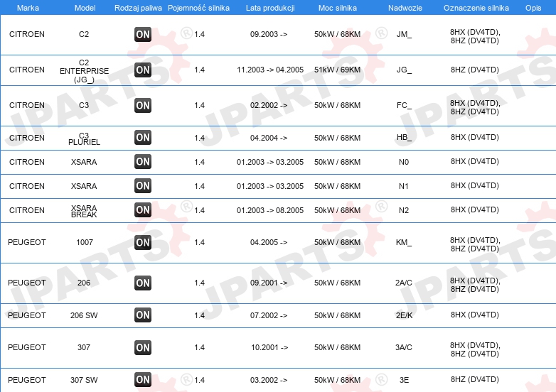This screenshot has height=392, width=556.
Task: Click the ON fuel icon for Peugeot 1007
Action: click(x=143, y=242)
